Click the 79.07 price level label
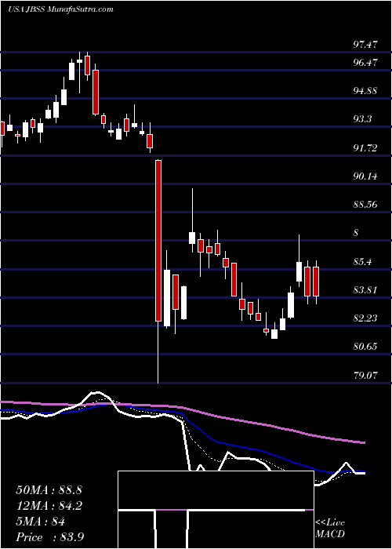The image size is (392, 549). [365, 376]
